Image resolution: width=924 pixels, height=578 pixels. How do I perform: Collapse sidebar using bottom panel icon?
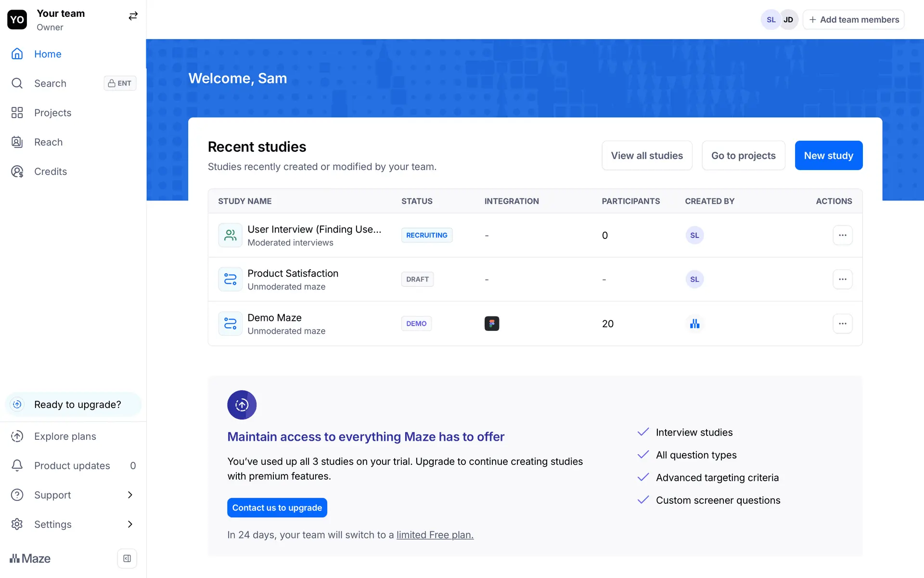click(127, 558)
